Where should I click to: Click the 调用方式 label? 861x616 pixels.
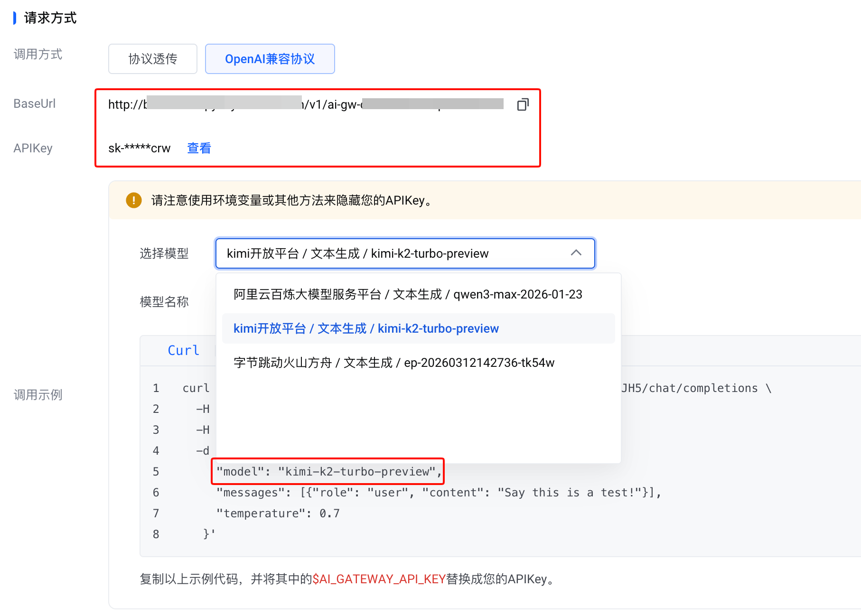point(38,54)
